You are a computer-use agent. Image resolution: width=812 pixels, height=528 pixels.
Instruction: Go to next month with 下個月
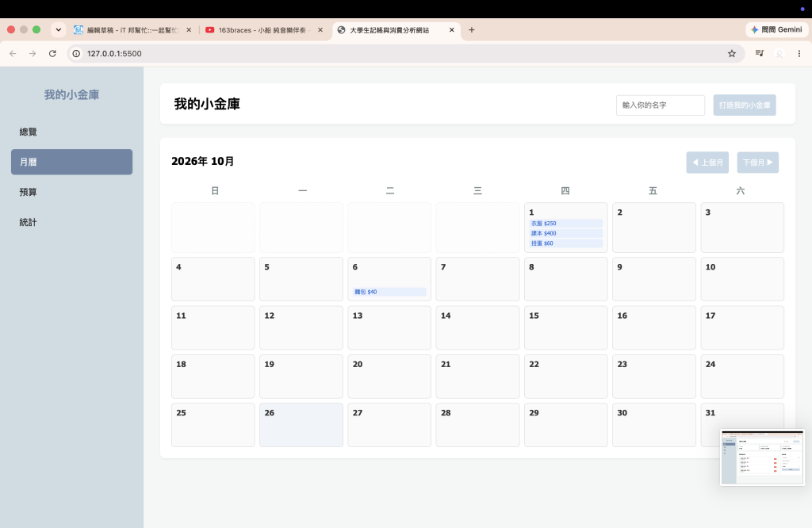coord(757,163)
